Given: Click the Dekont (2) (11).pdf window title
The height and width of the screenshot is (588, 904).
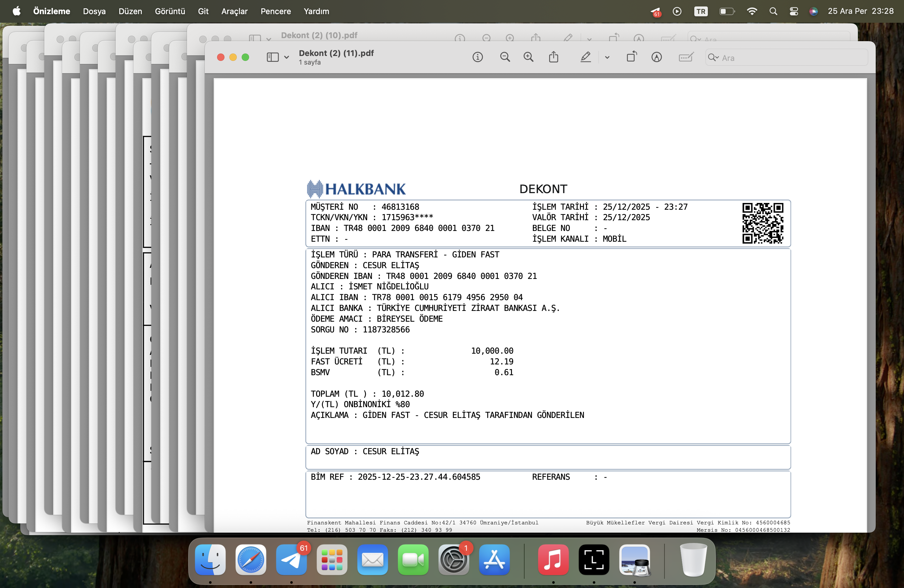Looking at the screenshot, I should 336,53.
